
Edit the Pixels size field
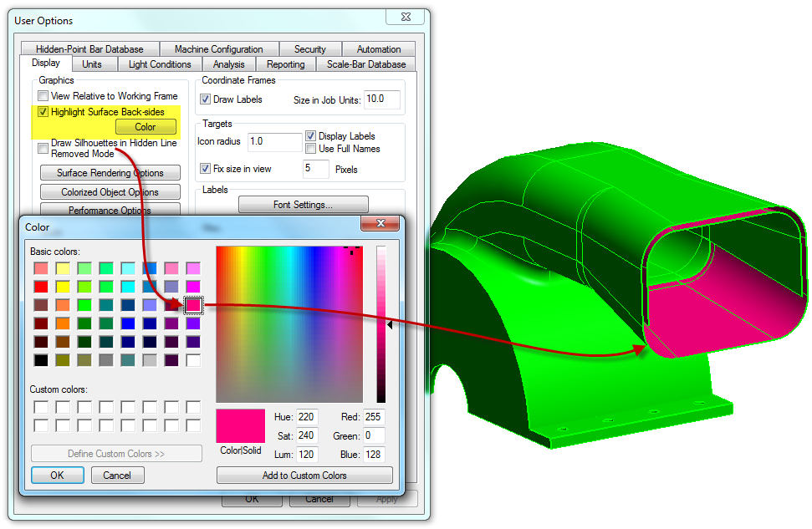(315, 168)
